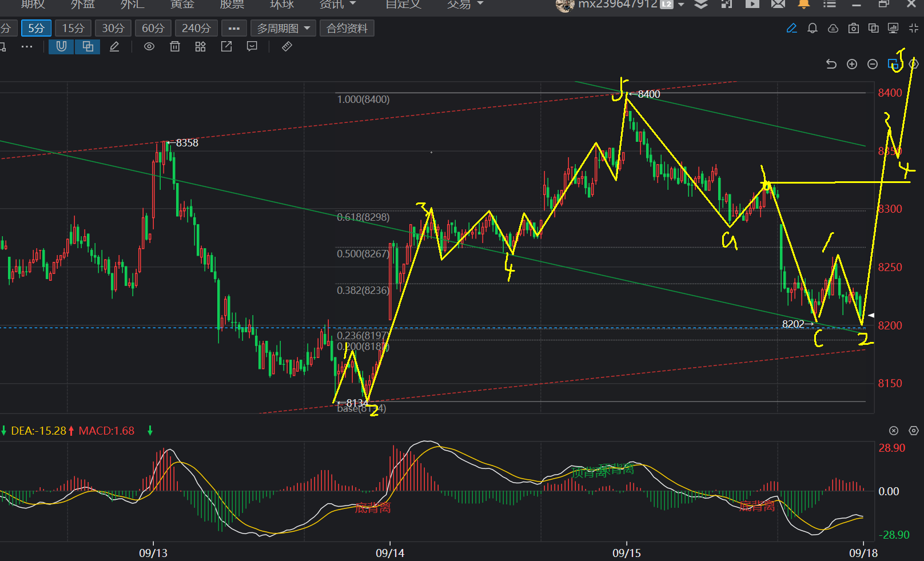Click the overlay compare windows icon
This screenshot has width=924, height=561.
(x=874, y=28)
